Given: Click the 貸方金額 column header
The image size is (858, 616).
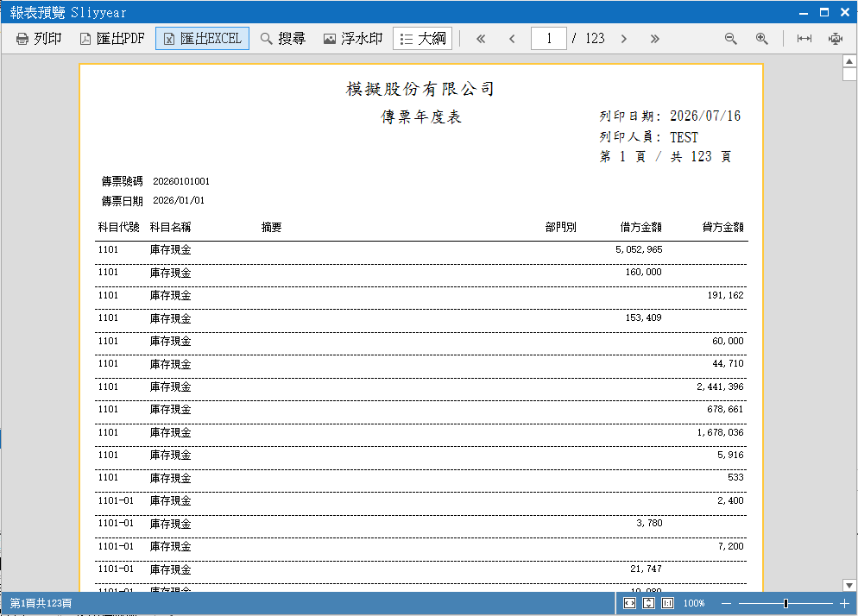Looking at the screenshot, I should pyautogui.click(x=722, y=227).
